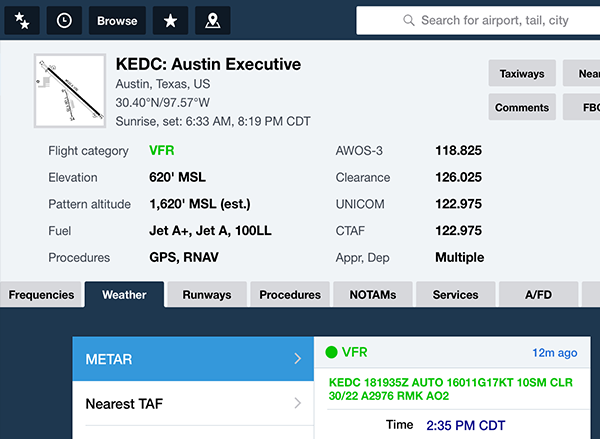The width and height of the screenshot is (600, 439).
Task: Open the Taxiways button
Action: (x=522, y=73)
